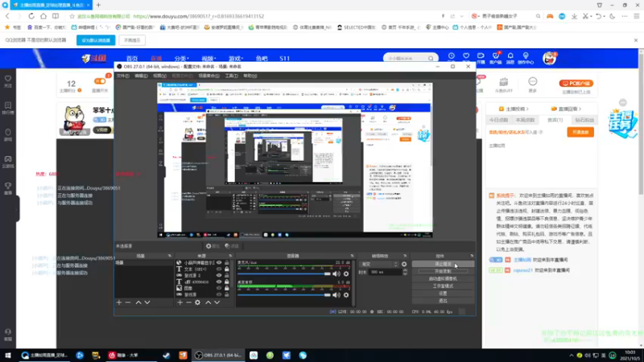Expand 主播投稿 chevron on Douyu panel

pos(527,109)
